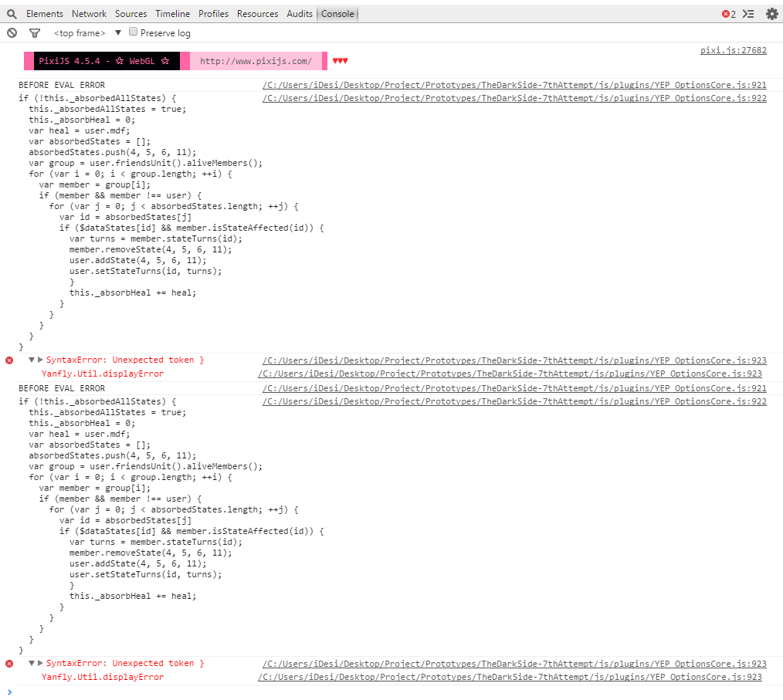Open the pixi.js:27682 source link
783x700 pixels.
(x=733, y=50)
